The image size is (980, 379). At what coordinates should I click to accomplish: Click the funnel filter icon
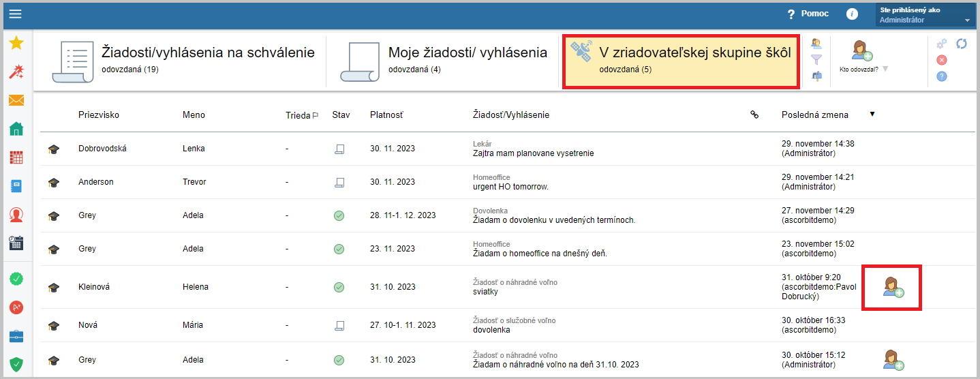click(816, 60)
